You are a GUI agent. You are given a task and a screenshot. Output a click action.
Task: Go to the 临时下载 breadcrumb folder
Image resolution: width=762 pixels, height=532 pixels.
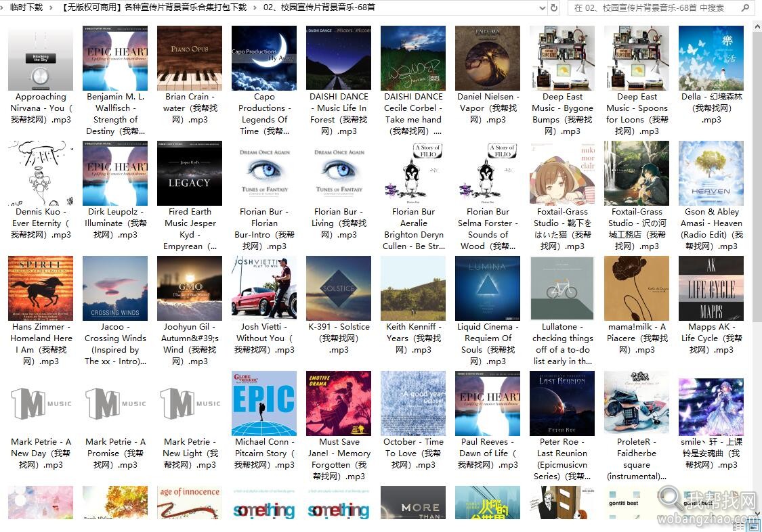pyautogui.click(x=26, y=7)
